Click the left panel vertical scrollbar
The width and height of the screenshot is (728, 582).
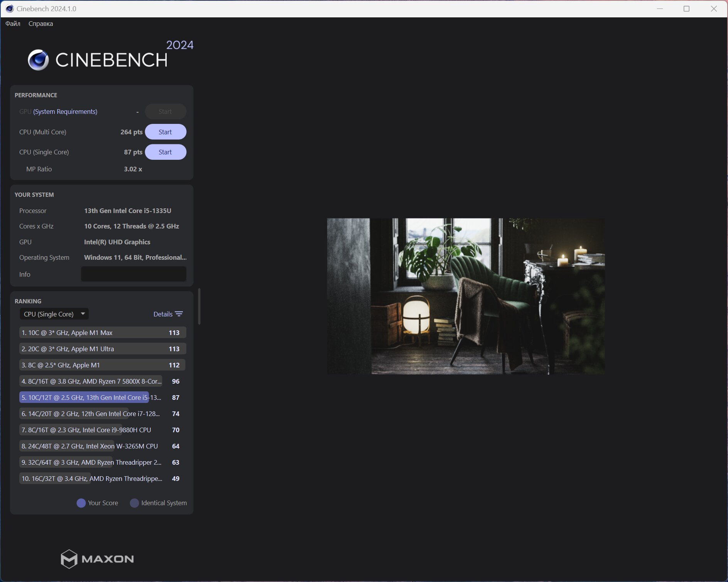199,306
